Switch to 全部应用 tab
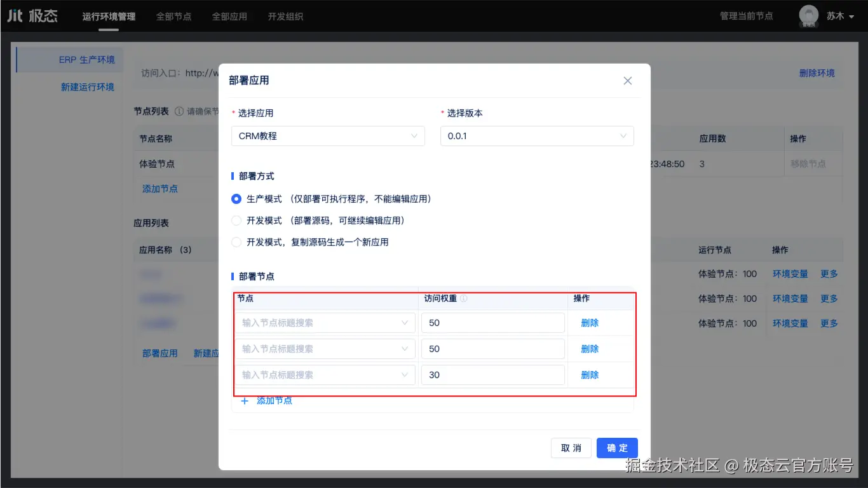Screen dimensions: 868x488 point(229,17)
